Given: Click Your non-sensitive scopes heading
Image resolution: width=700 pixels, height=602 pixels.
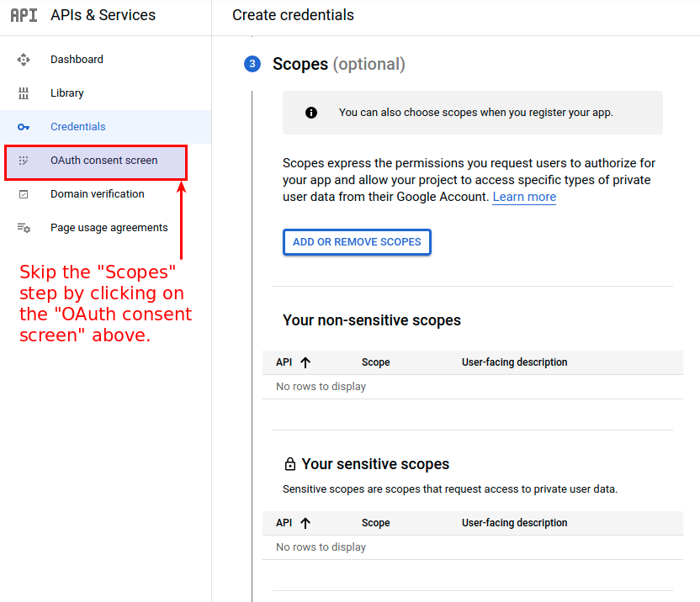Looking at the screenshot, I should [371, 320].
